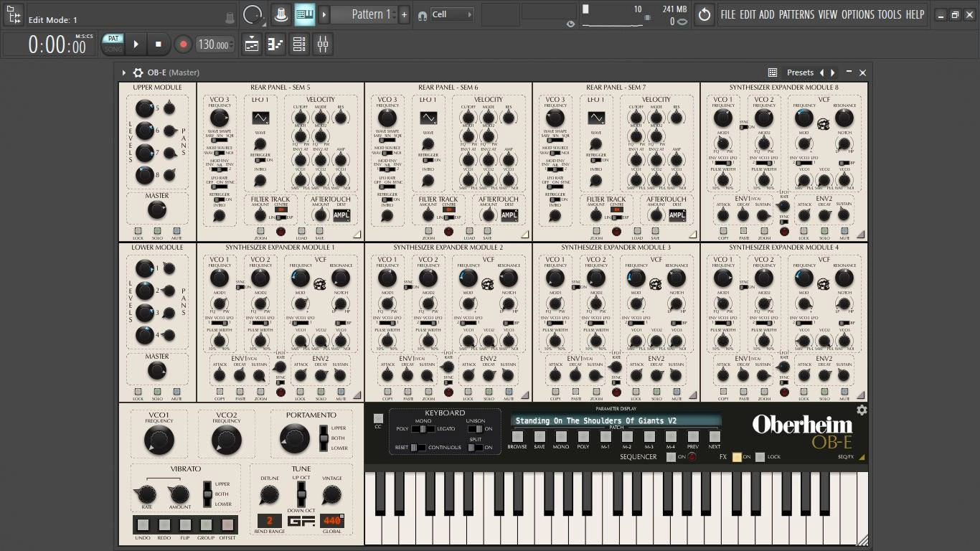Open the VIEW menu
980x551 pixels.
[828, 14]
